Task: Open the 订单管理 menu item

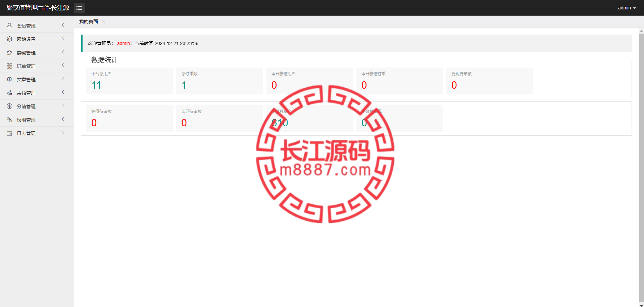Action: click(x=37, y=66)
